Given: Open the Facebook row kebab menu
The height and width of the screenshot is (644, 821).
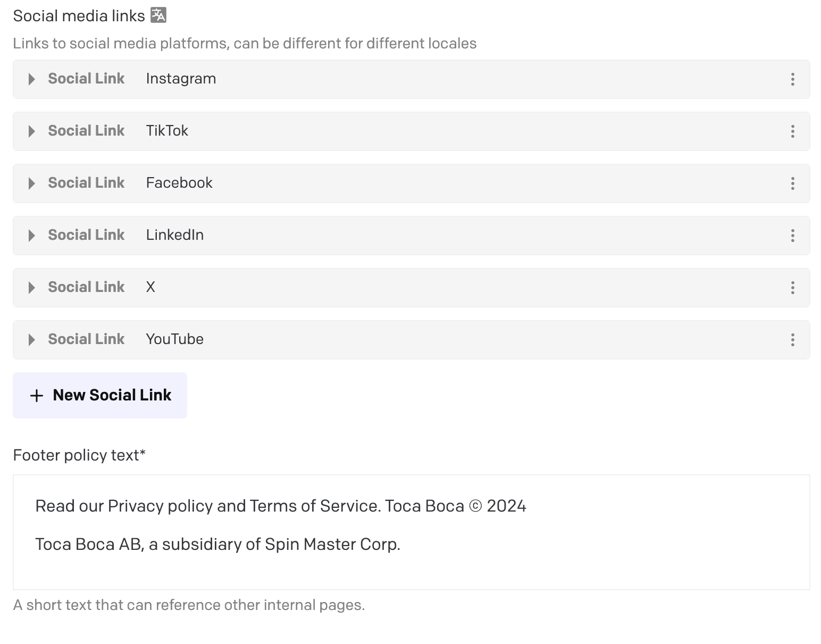Looking at the screenshot, I should (792, 183).
